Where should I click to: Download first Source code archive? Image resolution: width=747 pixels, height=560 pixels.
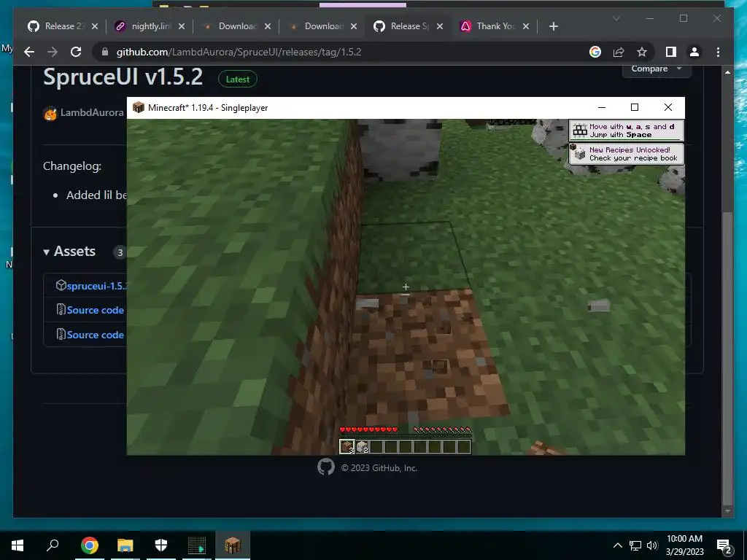[x=96, y=310]
